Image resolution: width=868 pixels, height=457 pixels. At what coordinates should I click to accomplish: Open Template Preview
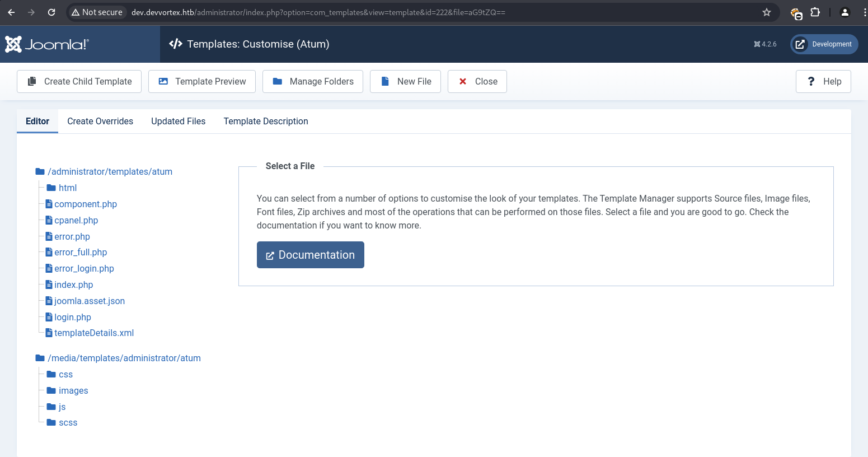pos(202,81)
